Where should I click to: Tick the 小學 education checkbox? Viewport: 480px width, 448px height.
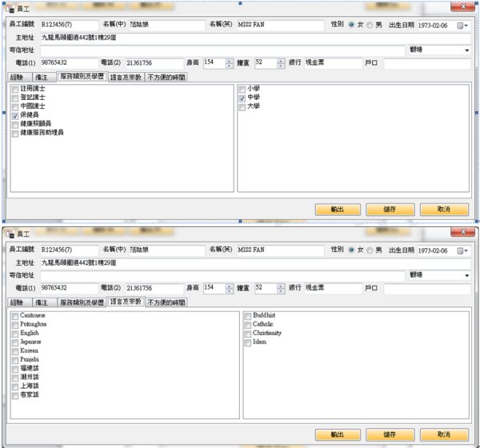click(x=242, y=90)
